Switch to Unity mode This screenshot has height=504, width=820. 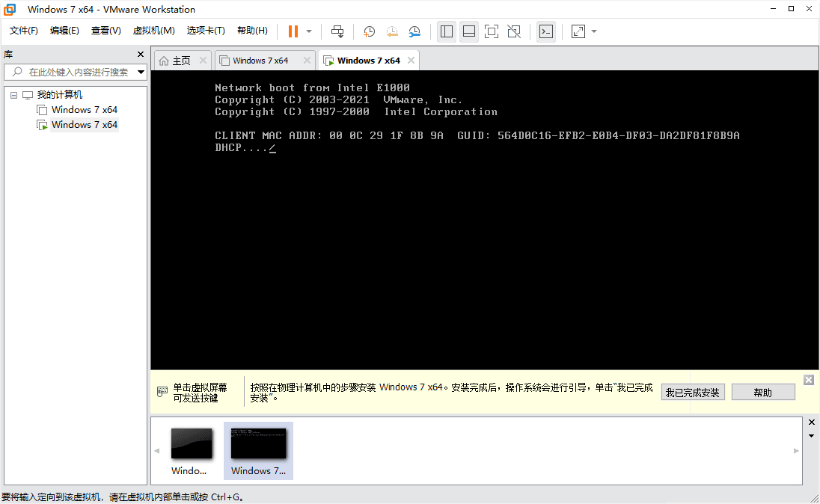tap(514, 31)
